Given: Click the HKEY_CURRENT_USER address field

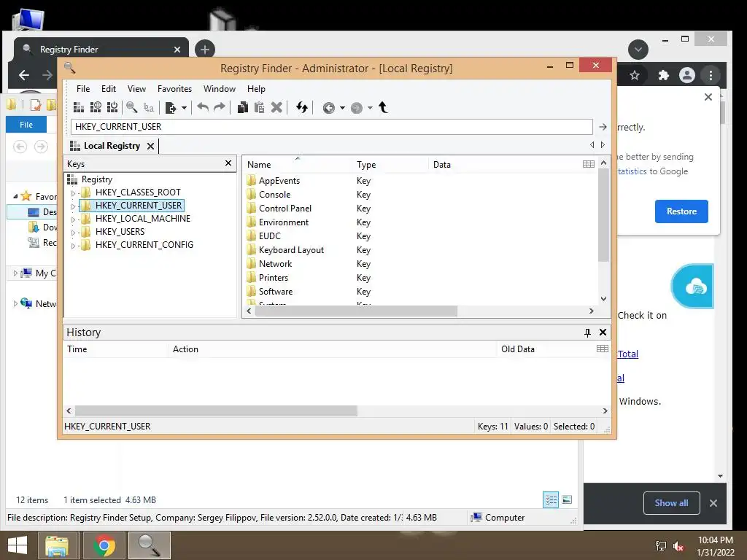Looking at the screenshot, I should (x=332, y=127).
